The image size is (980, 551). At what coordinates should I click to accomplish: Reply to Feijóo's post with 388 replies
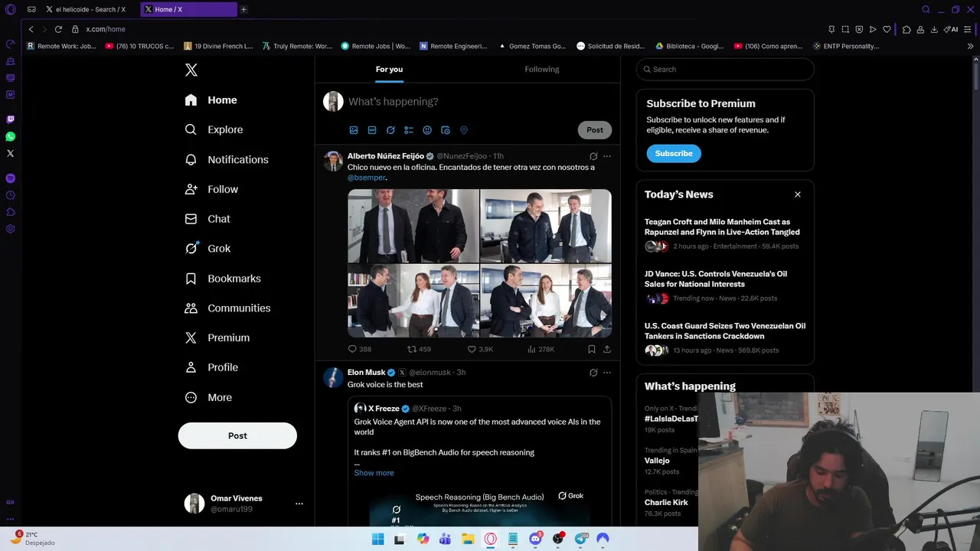click(x=360, y=349)
